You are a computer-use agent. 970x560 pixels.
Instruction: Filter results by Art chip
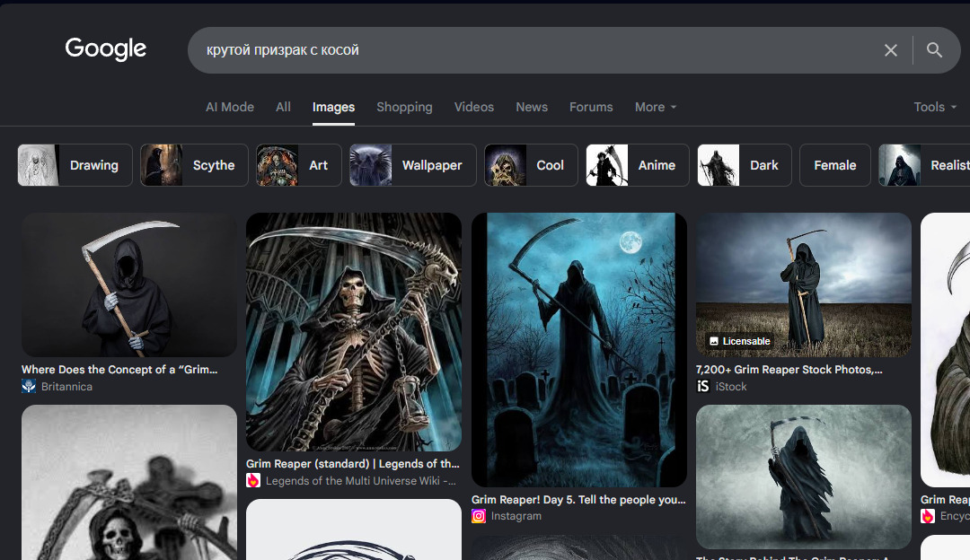point(299,165)
